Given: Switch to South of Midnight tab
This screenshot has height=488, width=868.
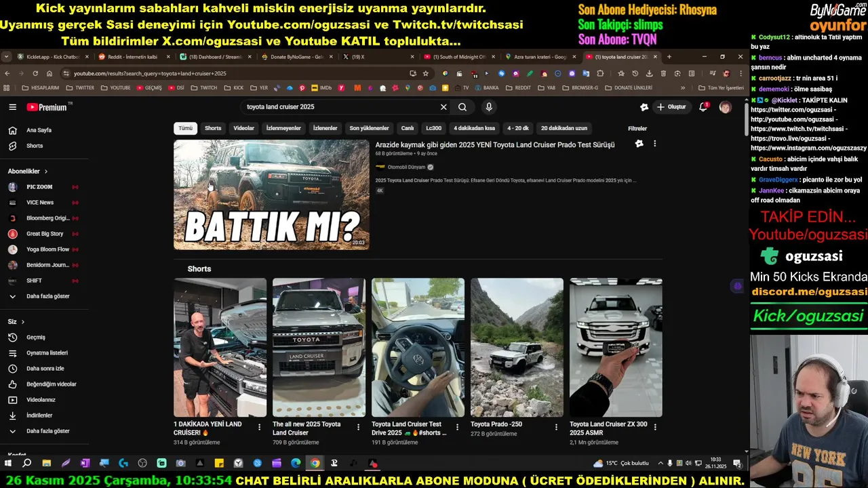Looking at the screenshot, I should 458,57.
